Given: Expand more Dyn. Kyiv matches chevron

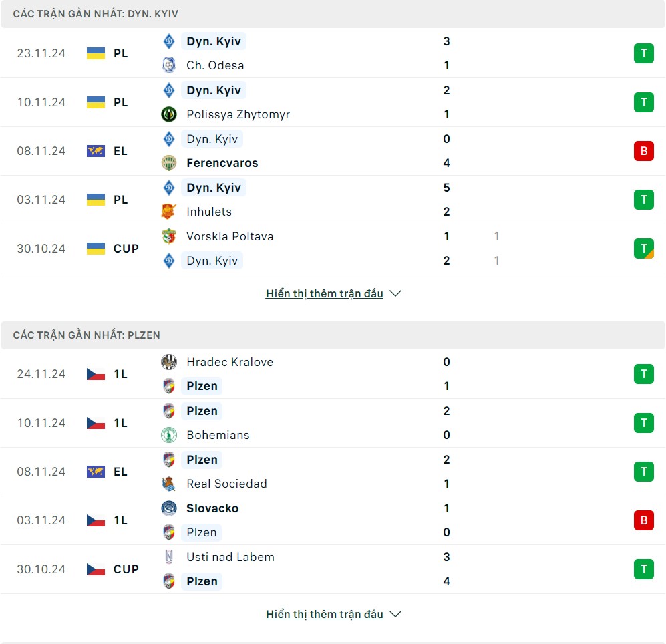Looking at the screenshot, I should click(x=395, y=293).
